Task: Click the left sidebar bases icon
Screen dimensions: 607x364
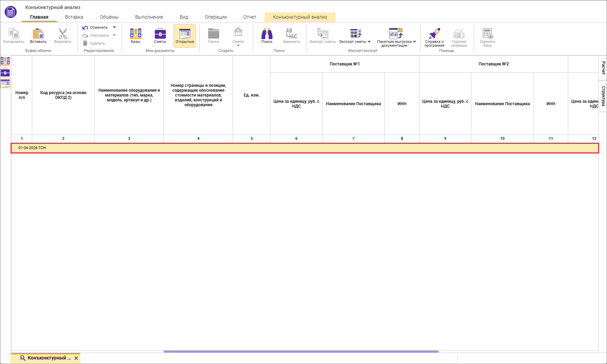Action: click(x=5, y=61)
